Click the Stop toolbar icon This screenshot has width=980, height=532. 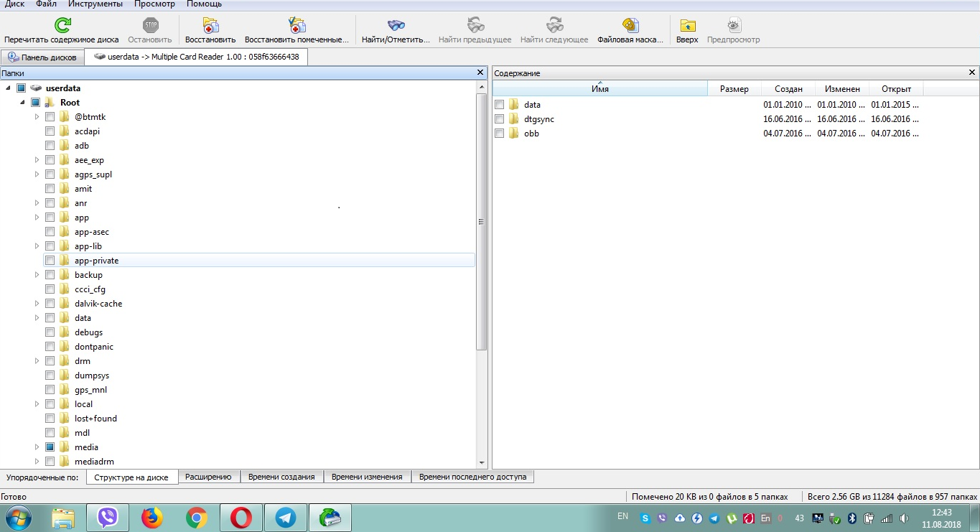click(150, 26)
